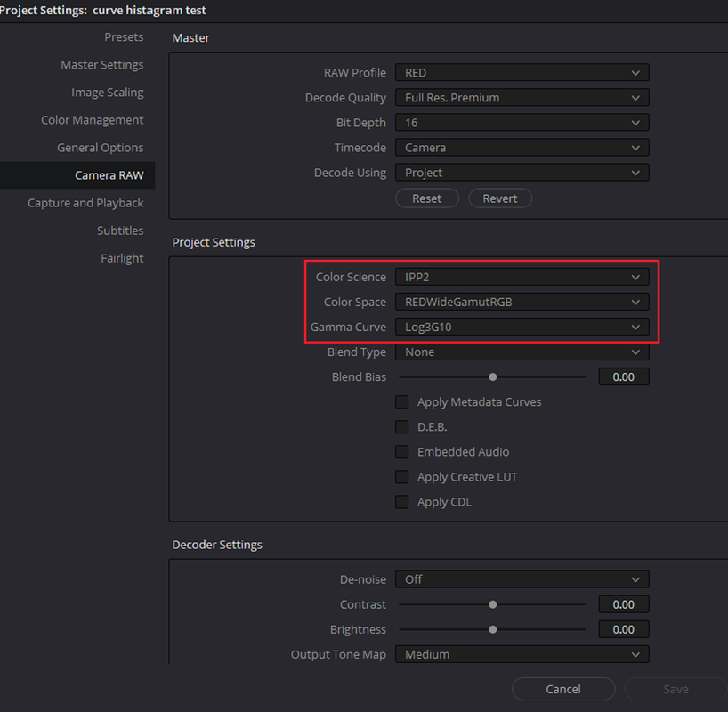Expand the Decode Quality dropdown
The height and width of the screenshot is (712, 728).
(522, 98)
